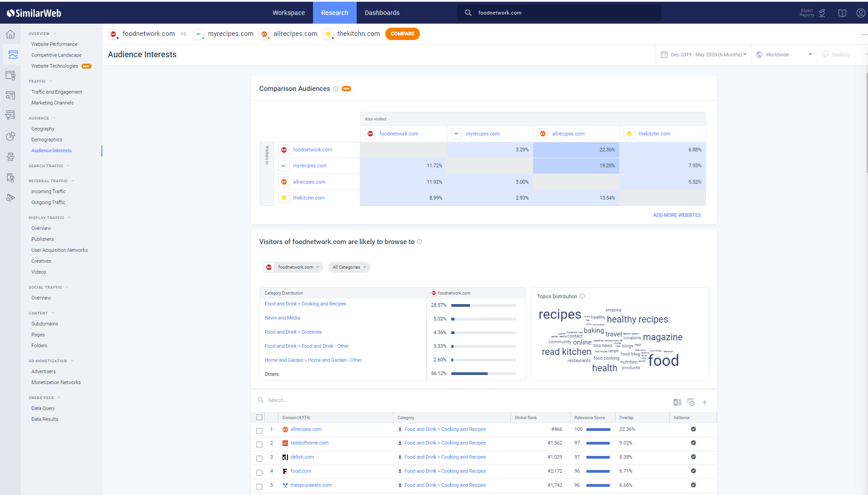This screenshot has width=868, height=495.
Task: Select the website analysis icon in left rail
Action: click(13, 55)
